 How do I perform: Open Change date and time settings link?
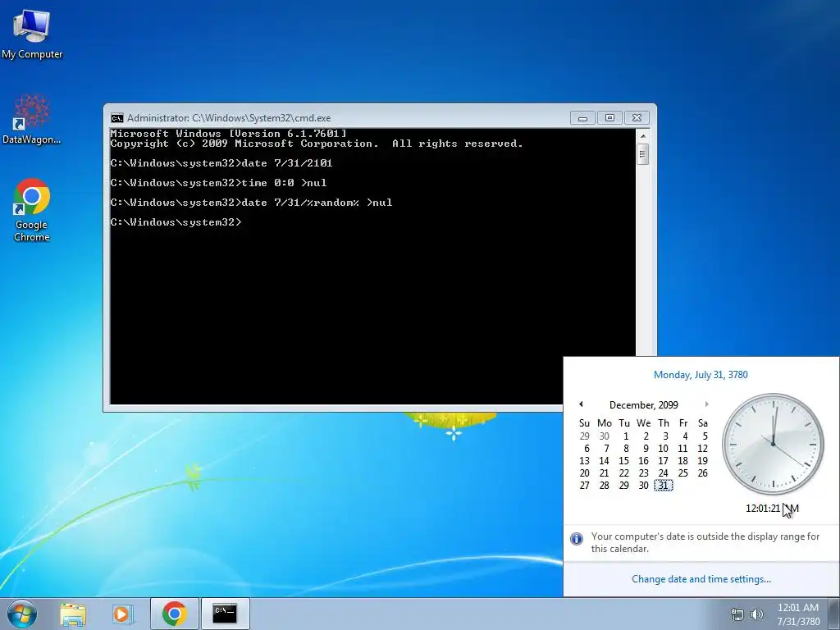[x=701, y=579]
